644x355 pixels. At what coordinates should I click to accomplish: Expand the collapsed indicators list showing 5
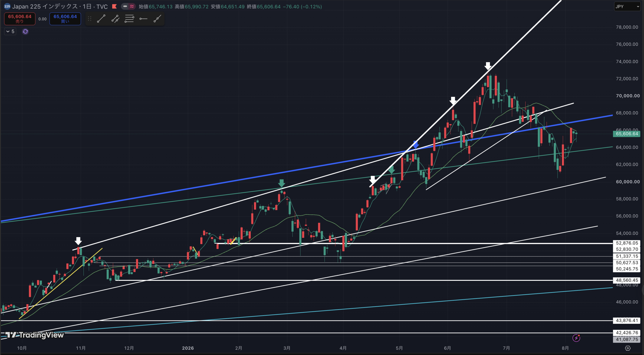pos(10,31)
